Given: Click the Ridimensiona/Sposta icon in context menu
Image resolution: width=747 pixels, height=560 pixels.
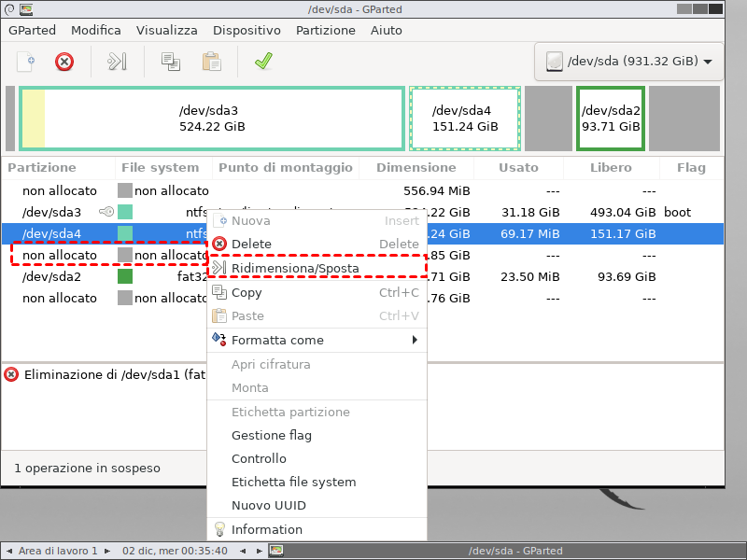Looking at the screenshot, I should (x=219, y=268).
